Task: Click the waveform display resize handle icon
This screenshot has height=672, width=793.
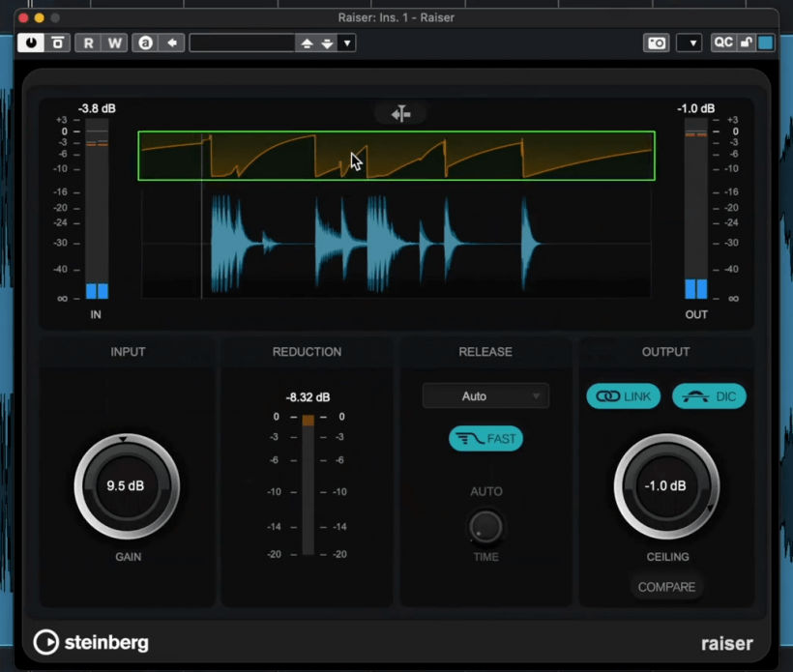Action: pyautogui.click(x=401, y=114)
